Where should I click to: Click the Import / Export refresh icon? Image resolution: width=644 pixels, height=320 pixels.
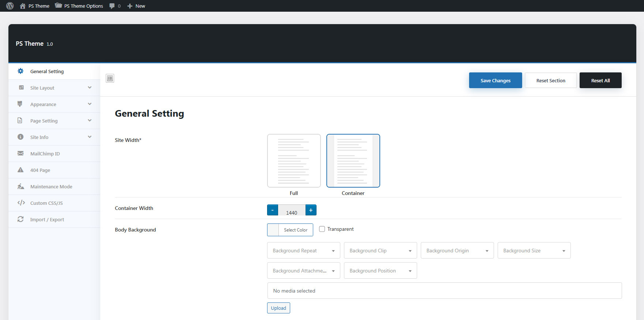[20, 219]
